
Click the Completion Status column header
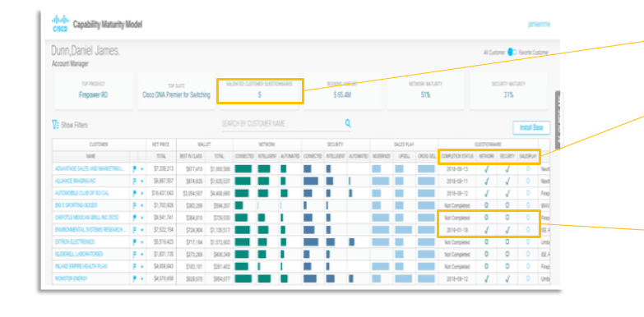point(457,156)
